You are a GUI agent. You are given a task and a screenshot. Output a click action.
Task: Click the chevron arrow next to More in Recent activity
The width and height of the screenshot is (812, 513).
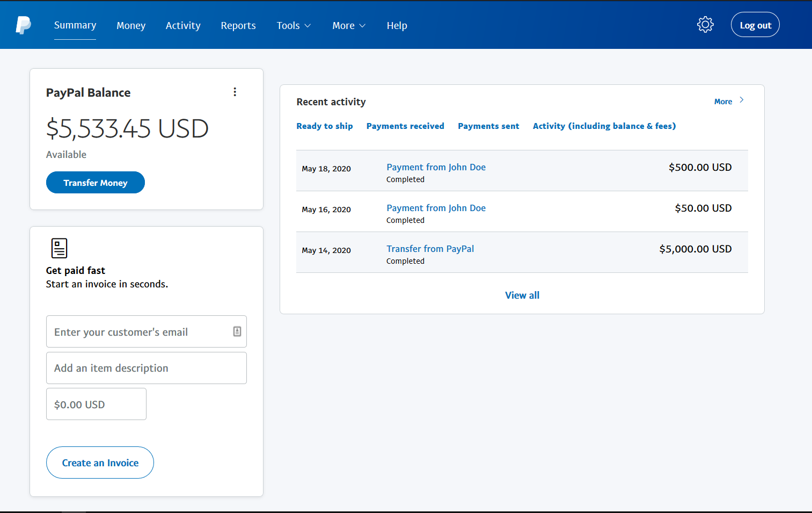tap(741, 100)
